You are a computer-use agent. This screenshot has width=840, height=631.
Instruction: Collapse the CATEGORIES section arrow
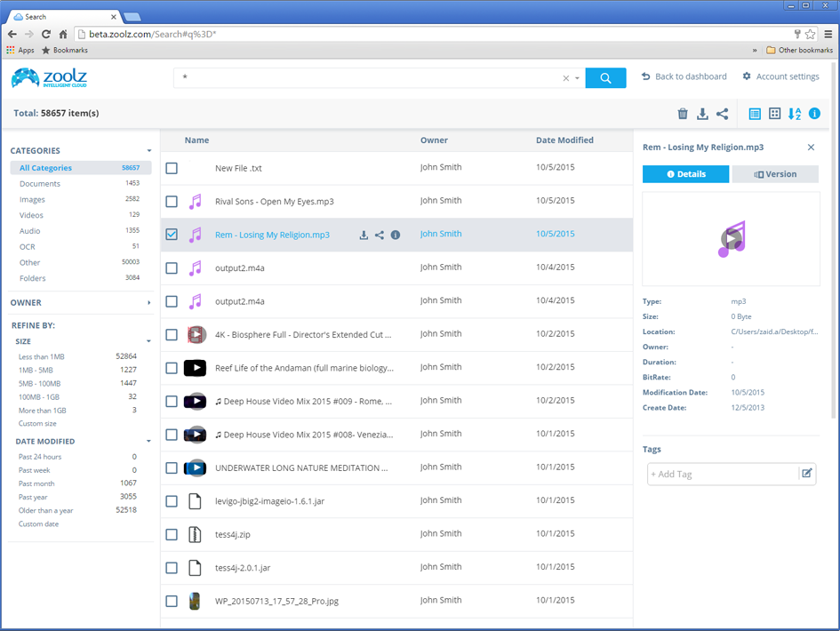pos(149,151)
